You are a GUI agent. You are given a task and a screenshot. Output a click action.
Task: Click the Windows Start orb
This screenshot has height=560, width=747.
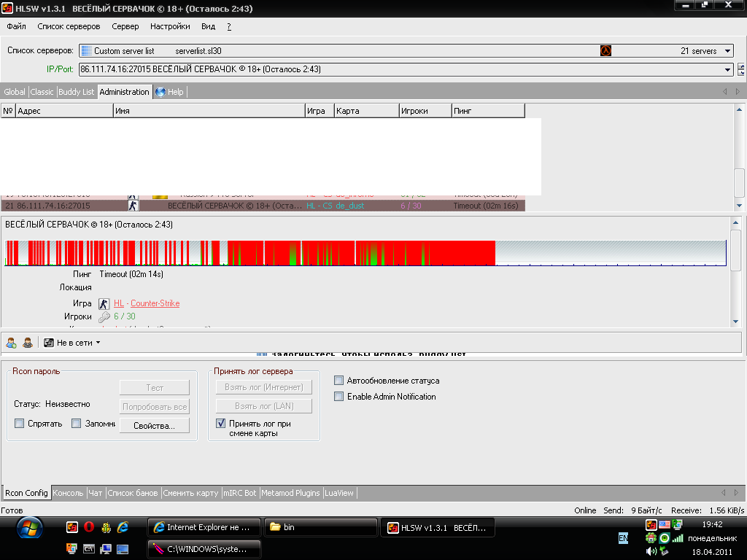click(29, 529)
